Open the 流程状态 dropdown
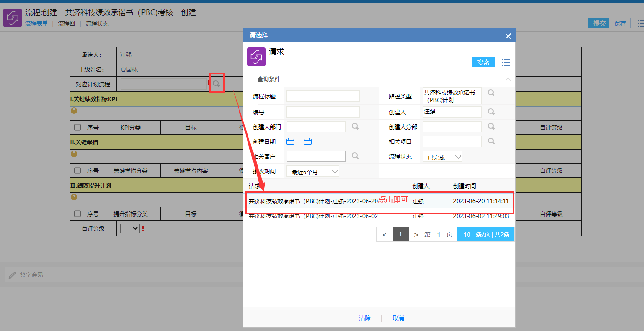644x331 pixels. click(x=443, y=157)
